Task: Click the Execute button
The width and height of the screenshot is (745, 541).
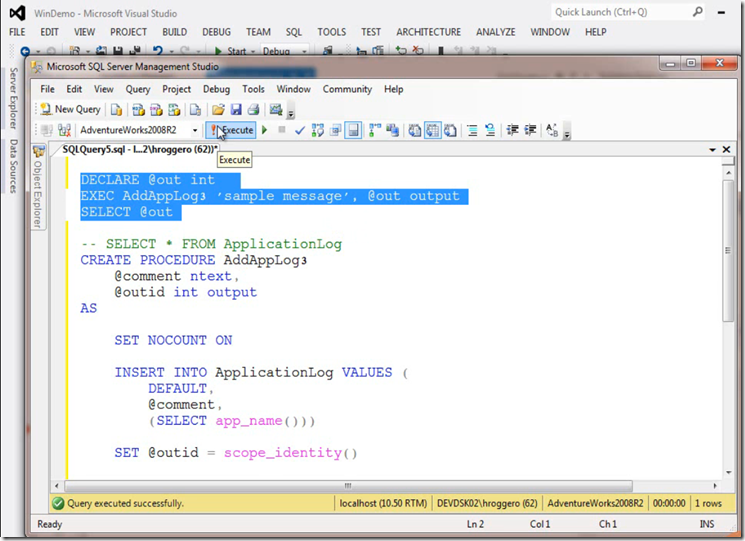Action: [231, 130]
